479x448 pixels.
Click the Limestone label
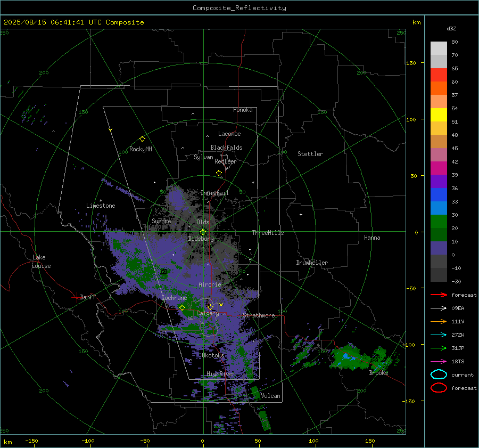click(101, 206)
